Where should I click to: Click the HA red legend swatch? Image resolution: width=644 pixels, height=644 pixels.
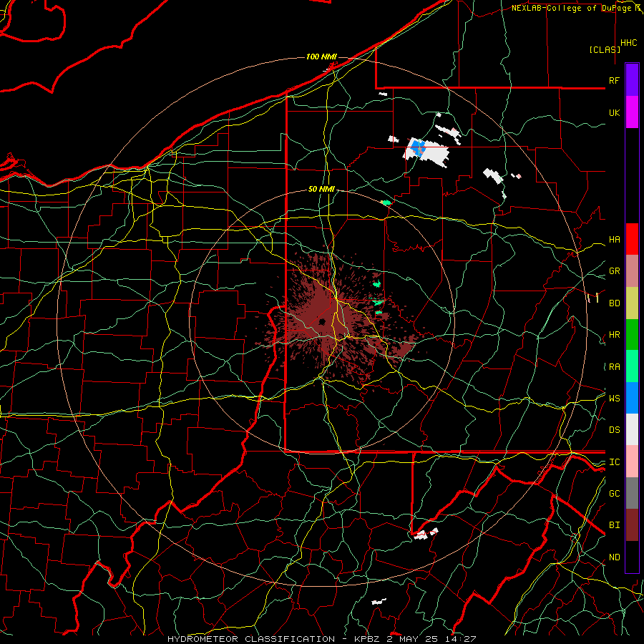[x=632, y=239]
